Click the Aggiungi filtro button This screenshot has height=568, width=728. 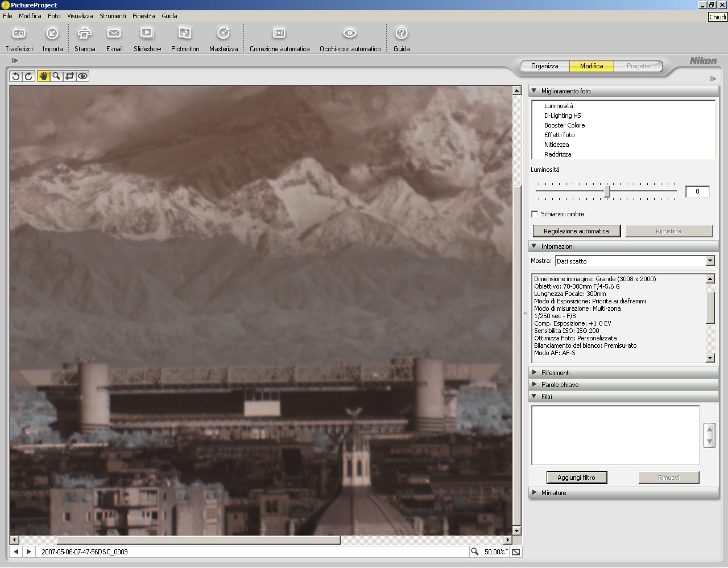click(576, 478)
